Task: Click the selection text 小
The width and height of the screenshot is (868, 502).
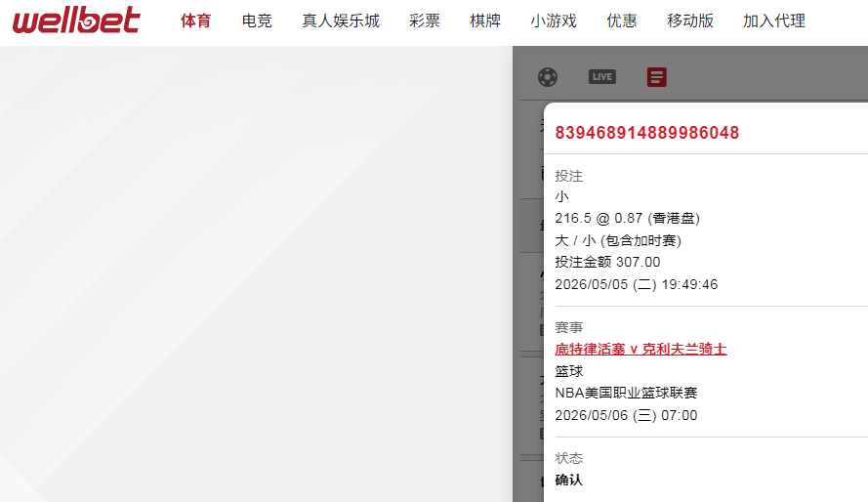Action: click(x=561, y=196)
